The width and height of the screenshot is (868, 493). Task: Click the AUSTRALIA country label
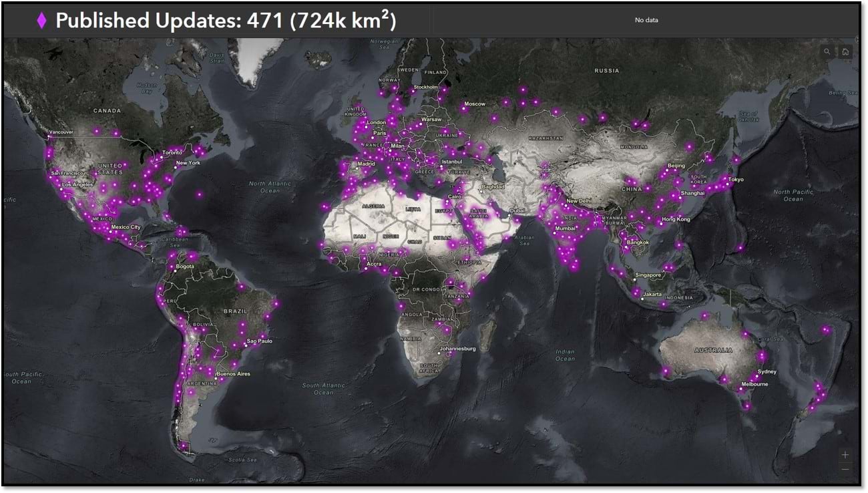click(713, 350)
